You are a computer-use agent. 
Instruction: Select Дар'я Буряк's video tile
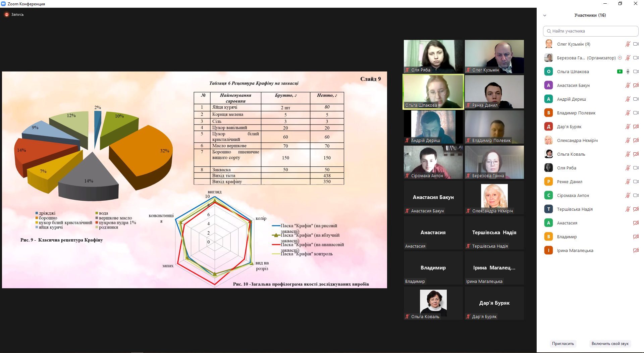[x=494, y=303]
